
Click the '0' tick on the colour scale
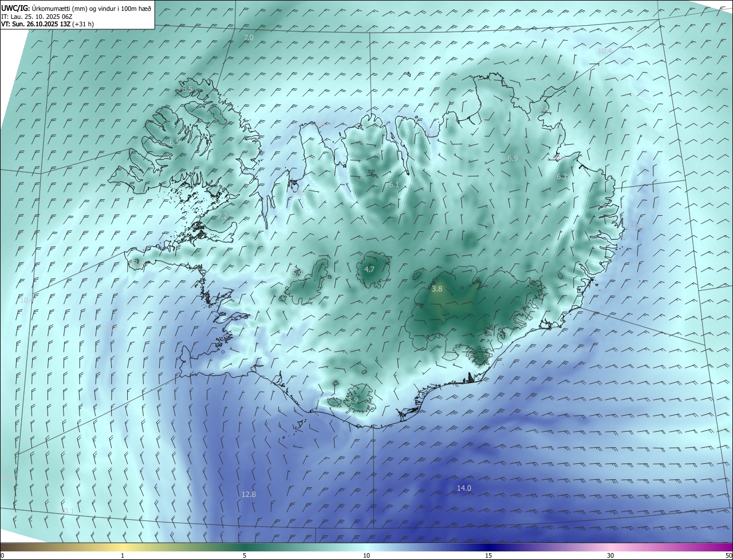2,555
